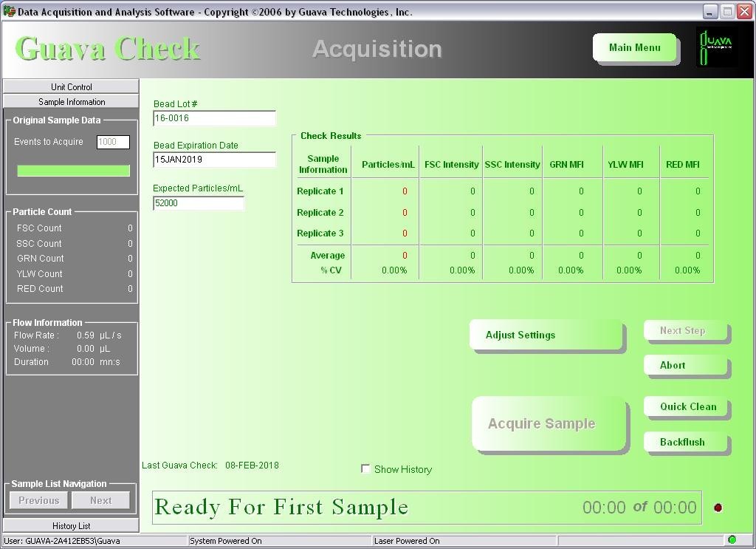Image resolution: width=756 pixels, height=549 pixels.
Task: Click the RED Count label
Action: point(40,288)
